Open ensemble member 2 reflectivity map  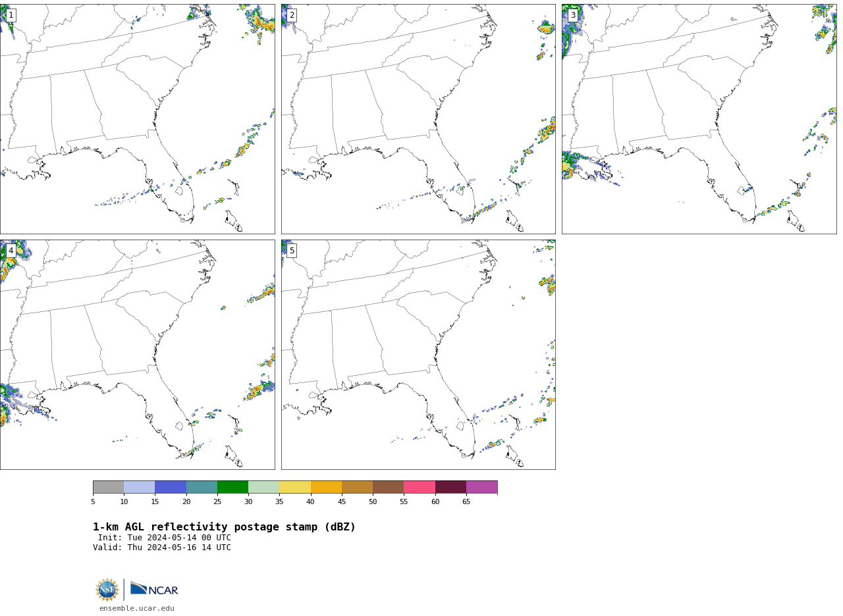[418, 119]
